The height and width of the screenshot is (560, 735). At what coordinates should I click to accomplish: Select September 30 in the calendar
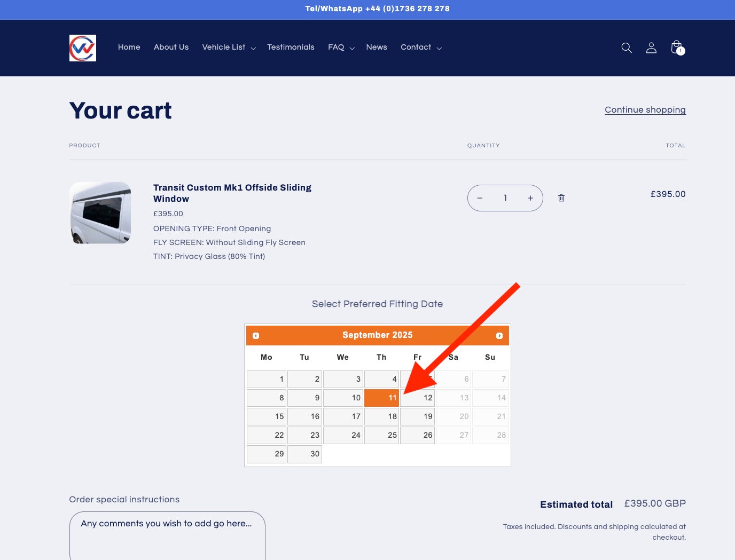pyautogui.click(x=304, y=454)
